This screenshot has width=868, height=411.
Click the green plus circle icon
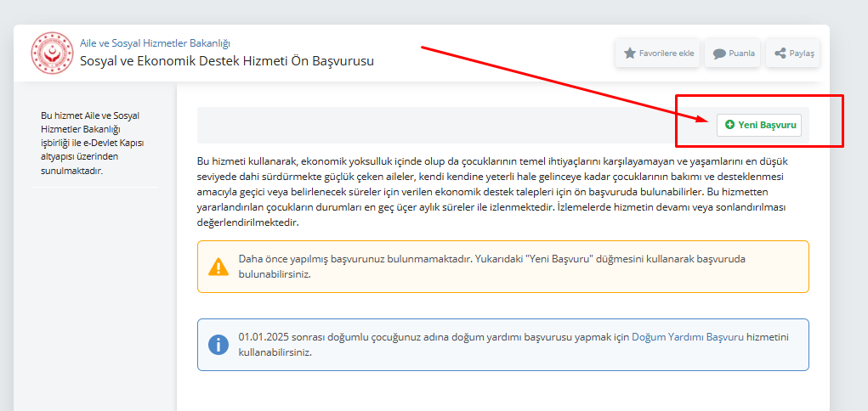pos(729,125)
